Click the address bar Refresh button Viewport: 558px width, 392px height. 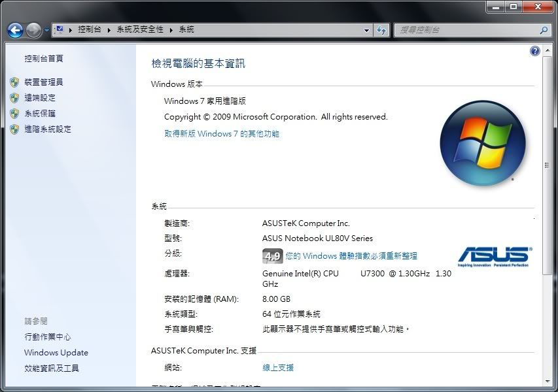click(381, 31)
